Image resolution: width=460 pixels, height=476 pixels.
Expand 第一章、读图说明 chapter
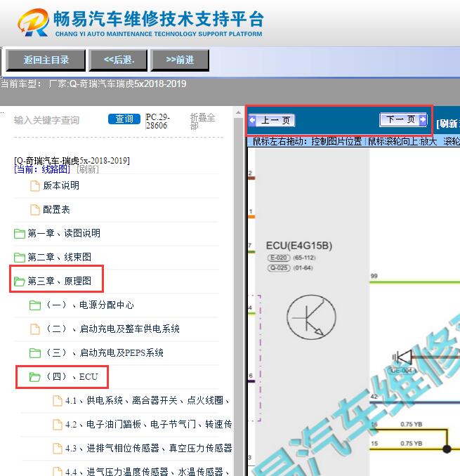[64, 233]
